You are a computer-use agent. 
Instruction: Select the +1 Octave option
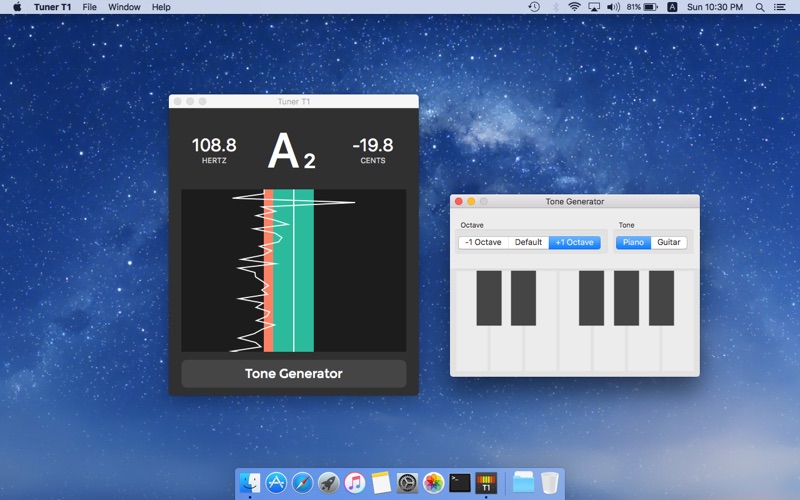coord(574,242)
